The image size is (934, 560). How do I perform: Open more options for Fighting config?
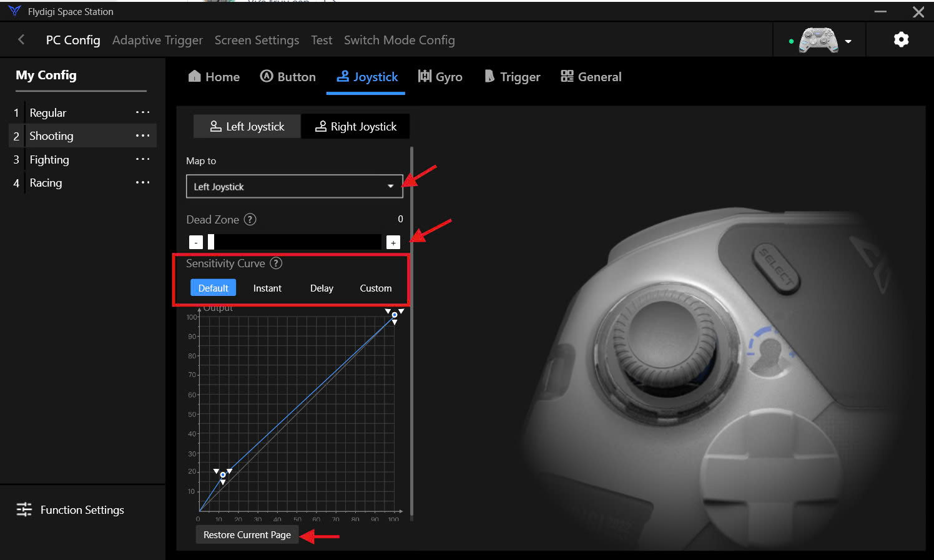[x=143, y=159]
